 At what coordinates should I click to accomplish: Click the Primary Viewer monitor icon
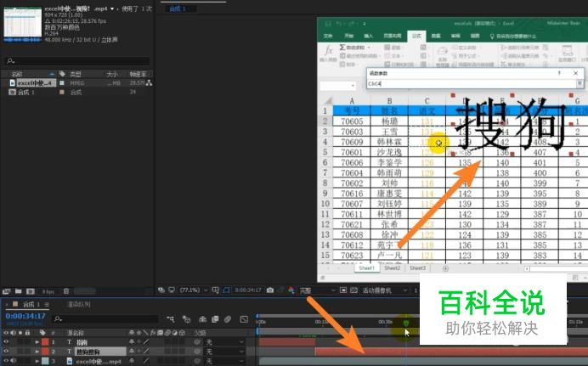point(172,290)
